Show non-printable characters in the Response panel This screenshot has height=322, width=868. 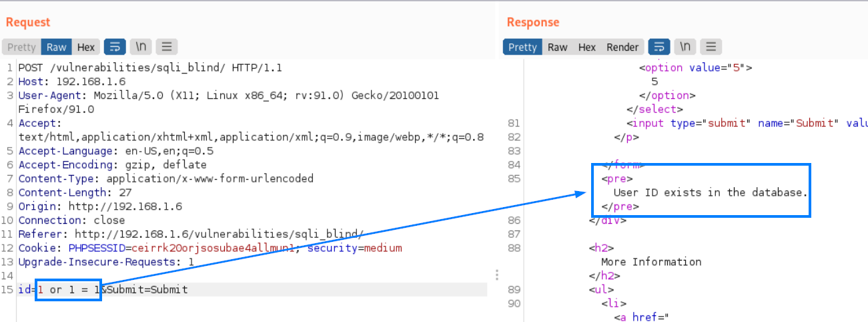pos(685,47)
